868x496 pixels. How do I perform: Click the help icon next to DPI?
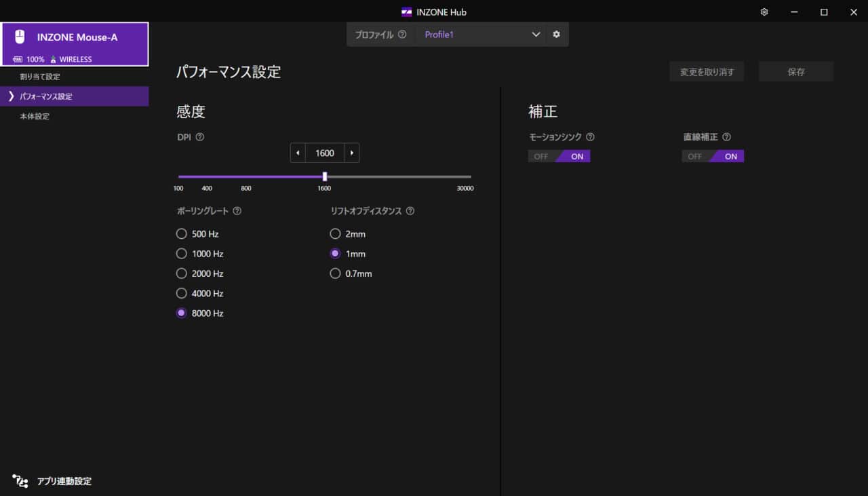(x=200, y=137)
